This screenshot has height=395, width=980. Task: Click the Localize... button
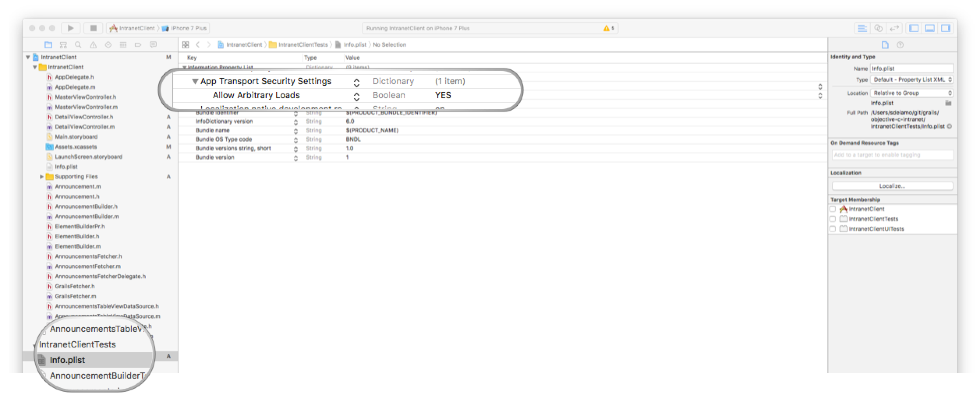click(892, 186)
